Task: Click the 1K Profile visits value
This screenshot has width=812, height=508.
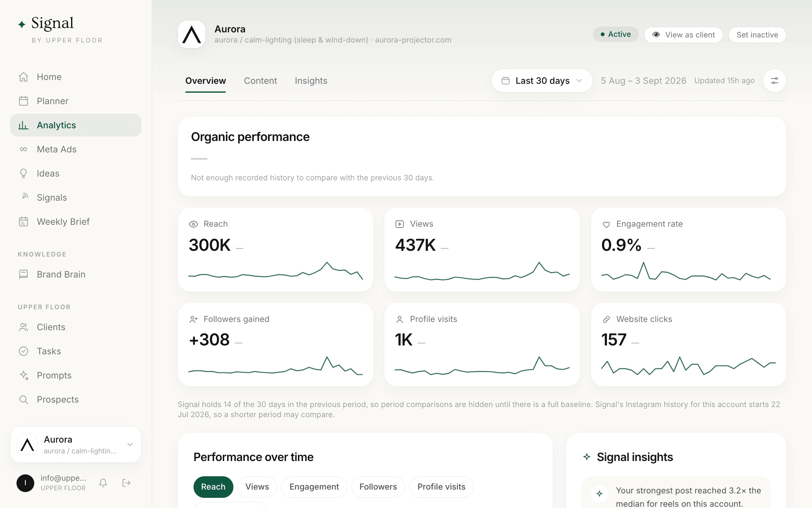Action: click(x=404, y=340)
